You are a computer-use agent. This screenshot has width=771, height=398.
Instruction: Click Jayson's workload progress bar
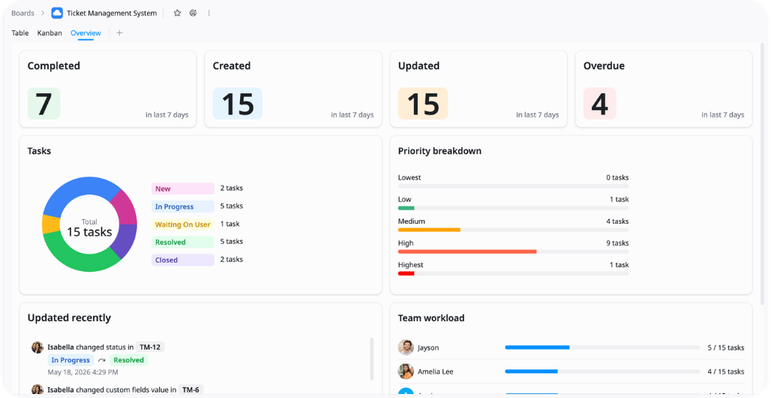602,347
